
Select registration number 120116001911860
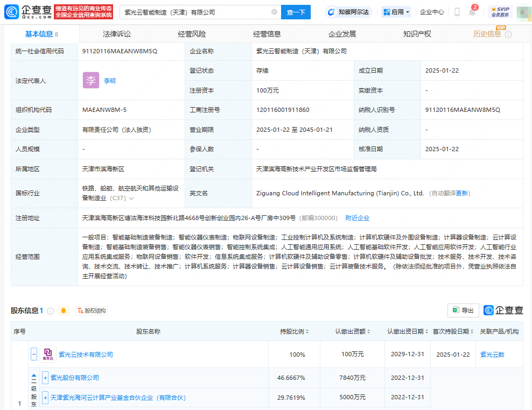click(283, 110)
